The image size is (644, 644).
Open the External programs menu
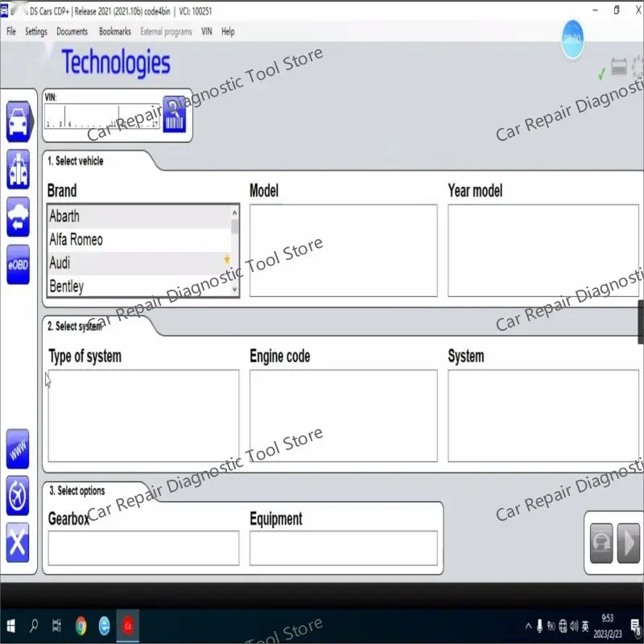point(167,31)
